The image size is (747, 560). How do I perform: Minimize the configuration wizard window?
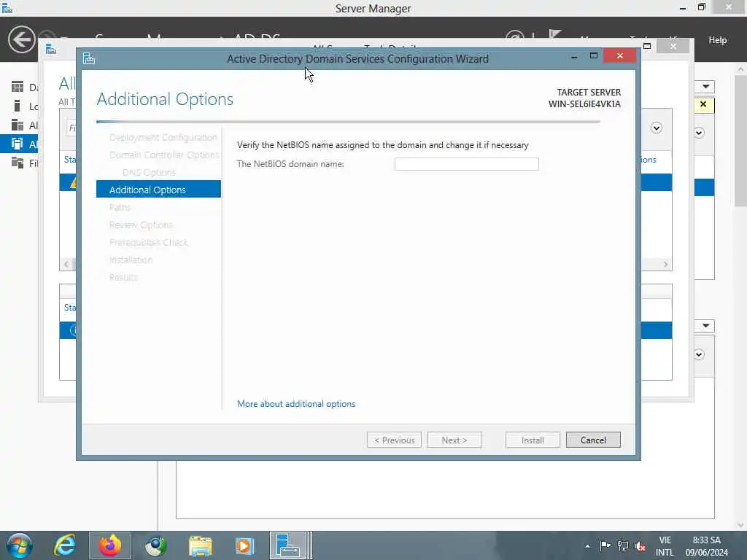(x=574, y=56)
